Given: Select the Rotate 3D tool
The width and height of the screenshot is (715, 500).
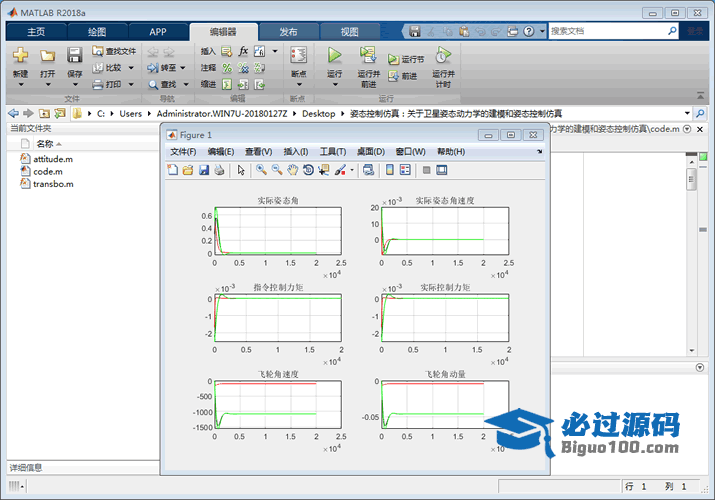Looking at the screenshot, I should [308, 170].
